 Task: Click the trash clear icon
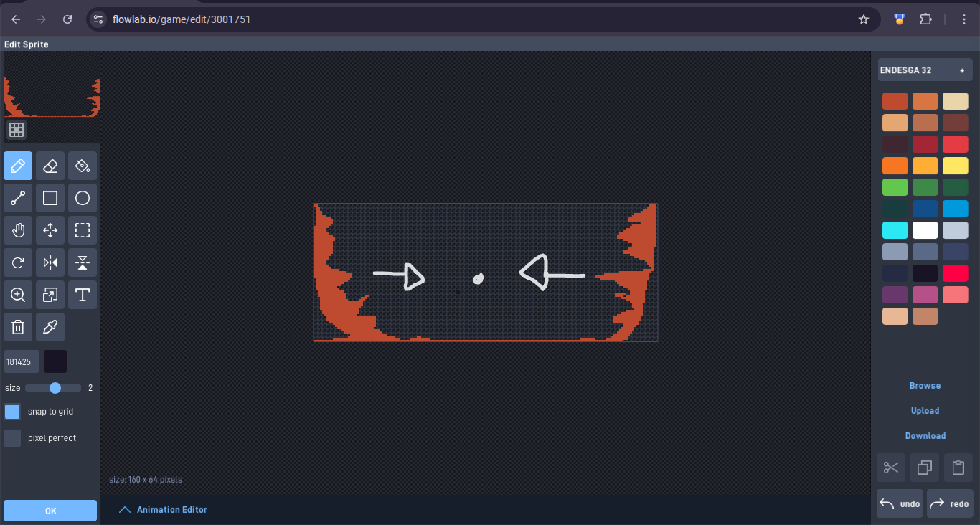(x=18, y=327)
